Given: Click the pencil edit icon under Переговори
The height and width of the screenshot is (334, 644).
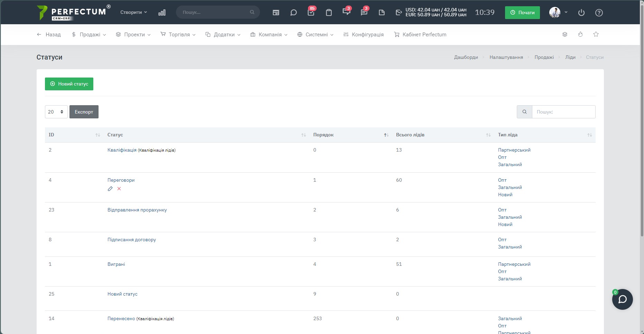Looking at the screenshot, I should click(110, 189).
